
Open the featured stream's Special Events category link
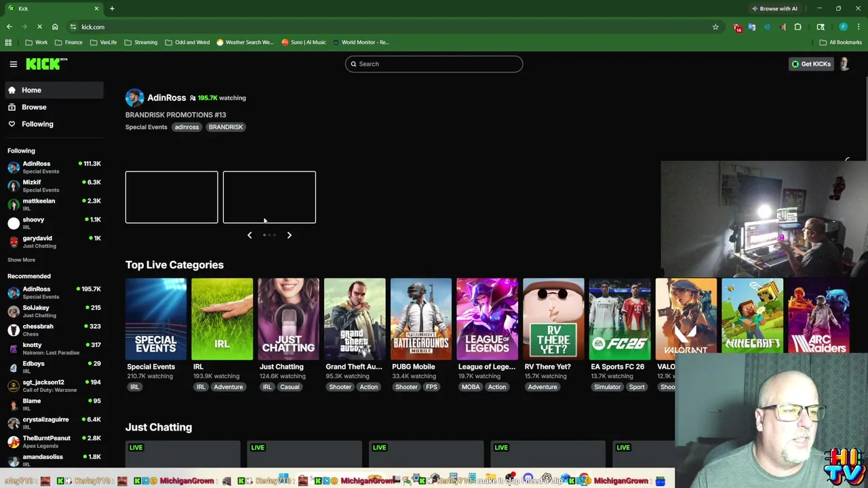[146, 127]
